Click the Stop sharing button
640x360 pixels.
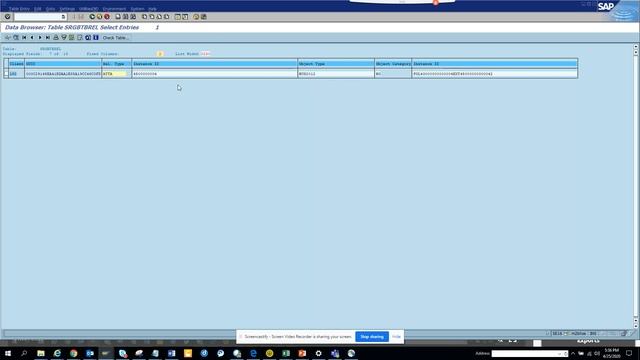[x=372, y=337]
